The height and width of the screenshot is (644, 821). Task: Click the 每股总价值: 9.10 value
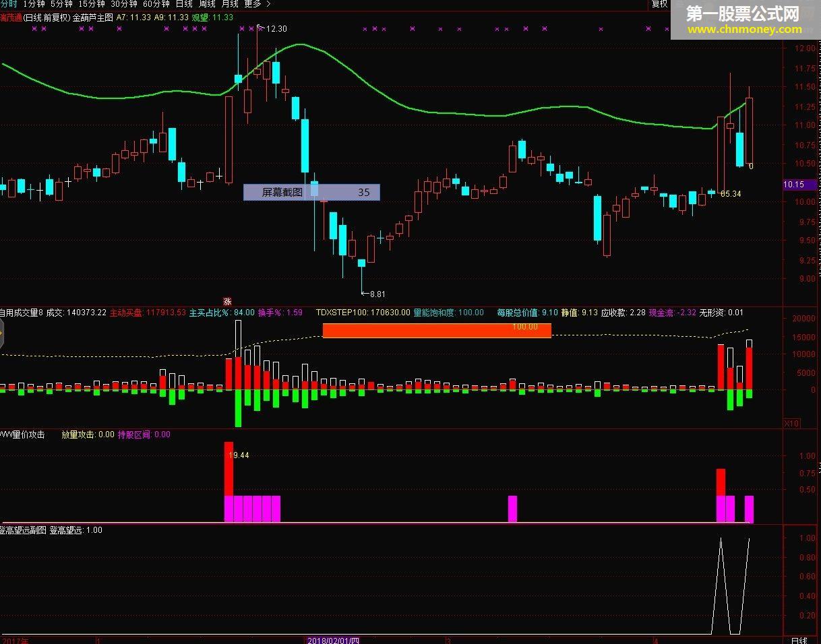(x=528, y=313)
